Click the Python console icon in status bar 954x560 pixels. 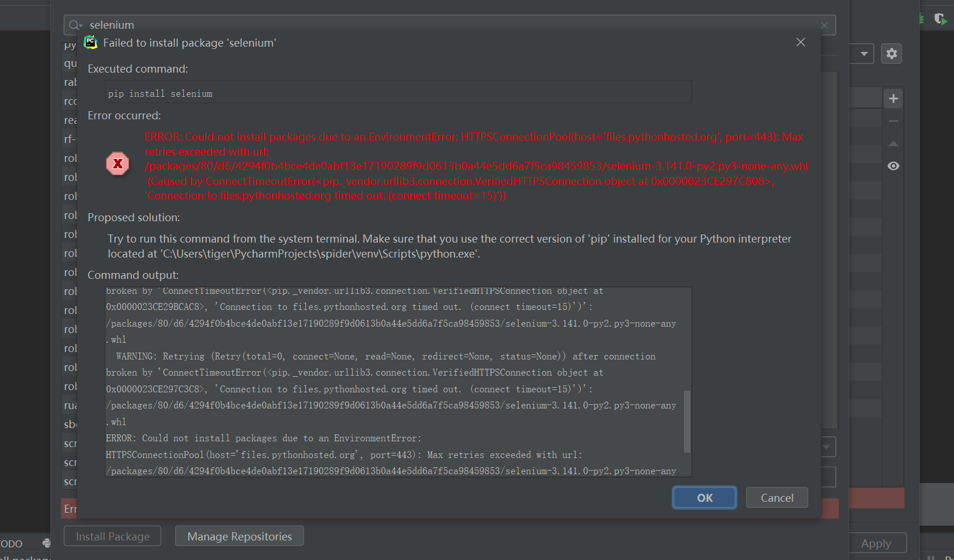(x=46, y=543)
